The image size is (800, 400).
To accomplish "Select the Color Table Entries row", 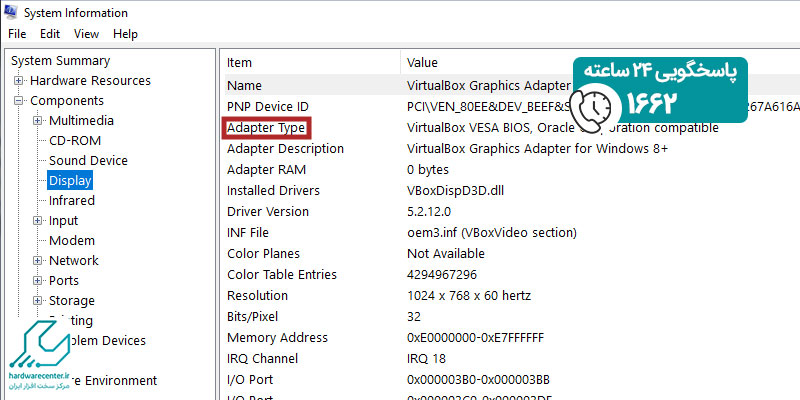I will coord(512,274).
